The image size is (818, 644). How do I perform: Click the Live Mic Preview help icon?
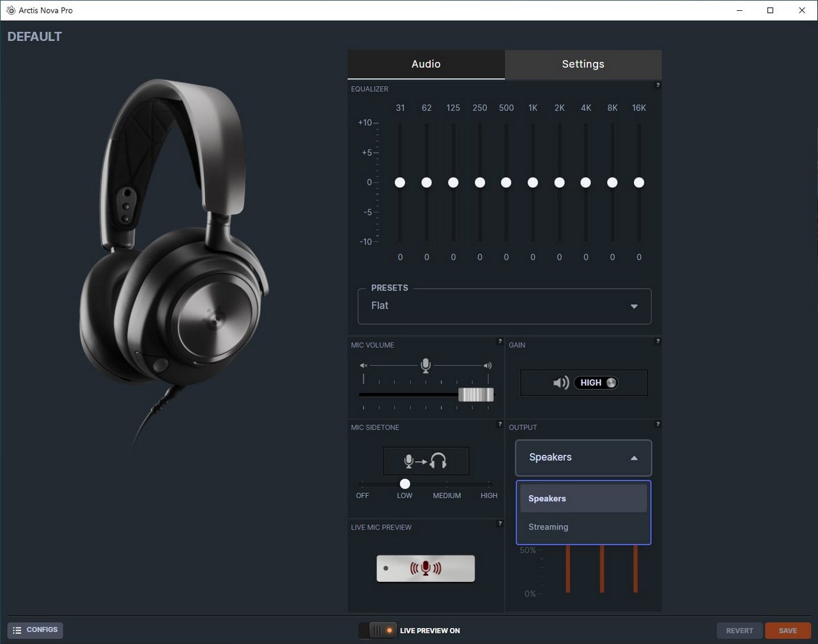tap(500, 523)
